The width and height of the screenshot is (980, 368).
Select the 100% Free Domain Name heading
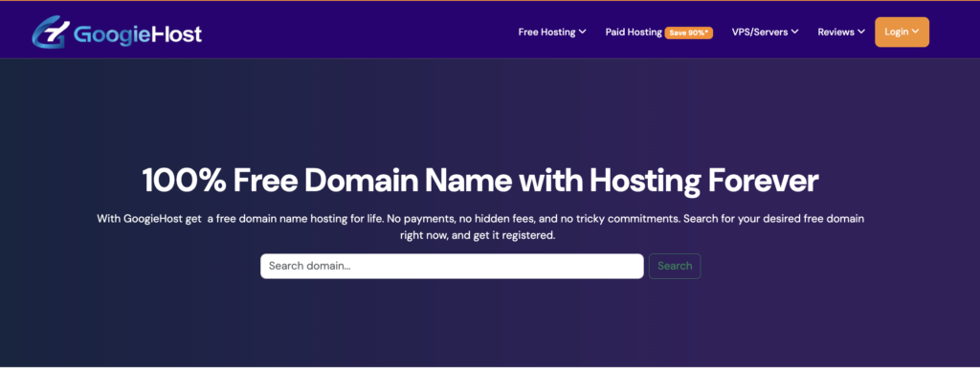coord(480,181)
